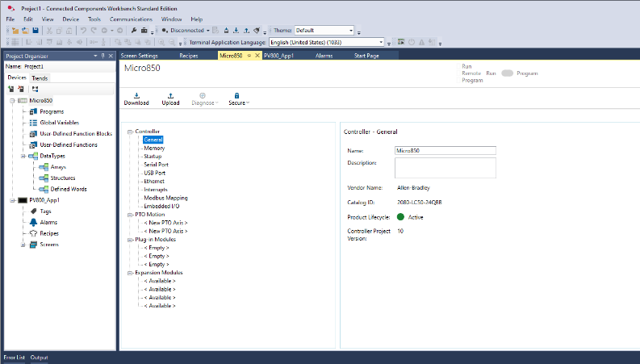This screenshot has width=640, height=364.
Task: Open the Terminal Application Language dropdown
Action: click(x=381, y=42)
